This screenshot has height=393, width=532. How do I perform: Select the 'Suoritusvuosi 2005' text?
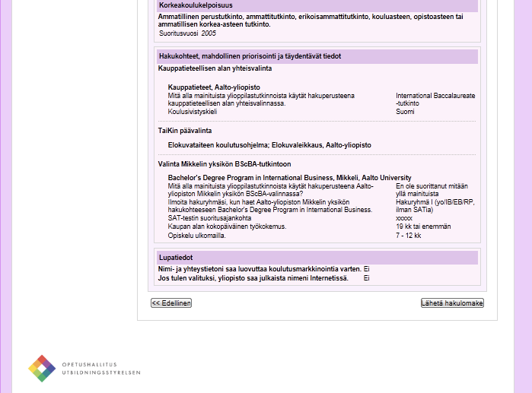coord(187,33)
